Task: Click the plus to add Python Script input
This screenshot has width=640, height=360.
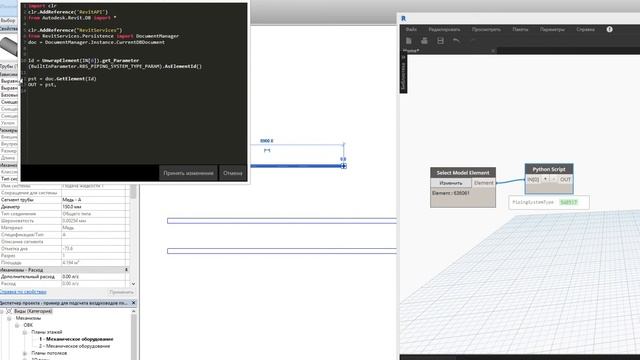Action: [545, 179]
